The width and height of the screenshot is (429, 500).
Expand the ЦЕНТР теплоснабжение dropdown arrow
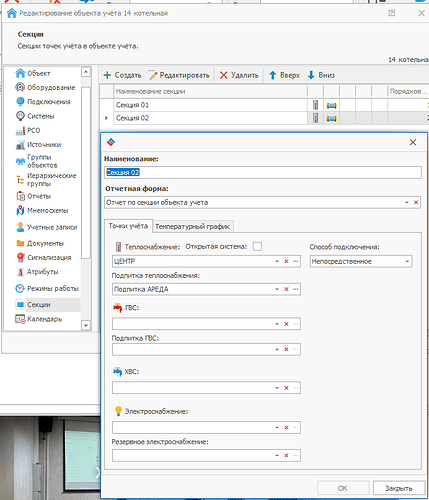click(x=277, y=261)
